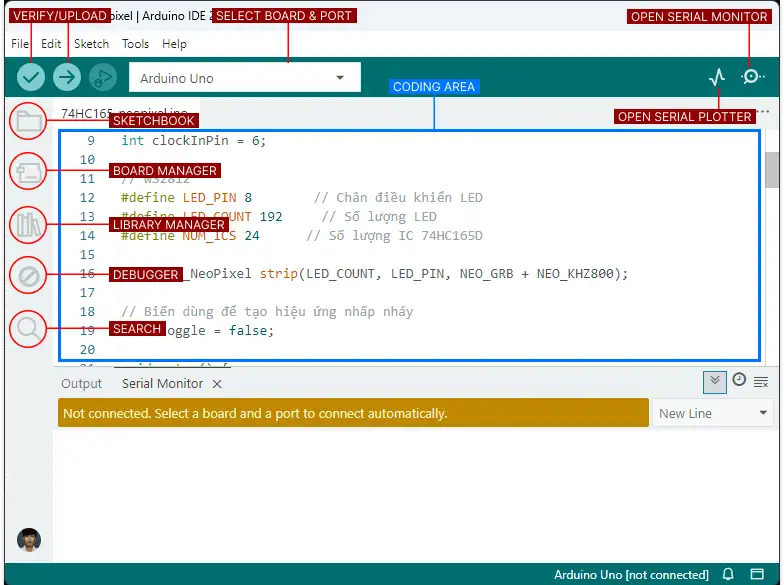This screenshot has height=585, width=784.
Task: Open the Boards Manager sidebar icon
Action: pos(28,172)
